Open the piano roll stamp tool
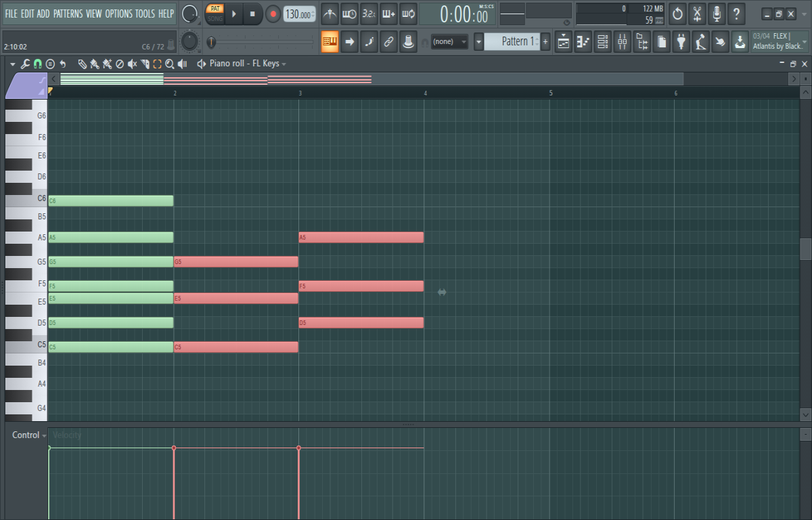 point(50,64)
